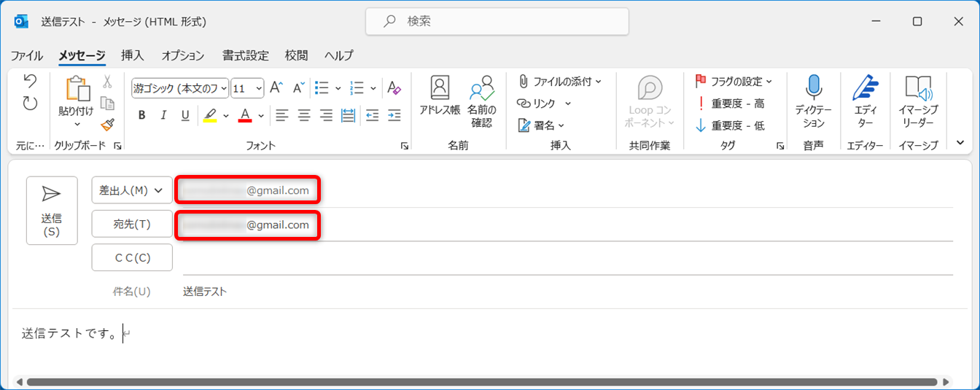Toggle High Importance (重要度 - 高)
This screenshot has width=980, height=390.
pyautogui.click(x=731, y=104)
